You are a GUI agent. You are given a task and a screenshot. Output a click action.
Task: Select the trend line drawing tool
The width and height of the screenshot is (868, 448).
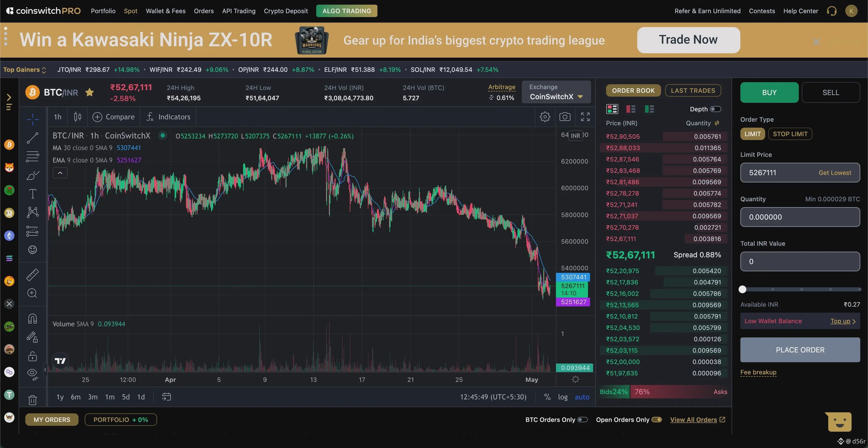[x=32, y=138]
